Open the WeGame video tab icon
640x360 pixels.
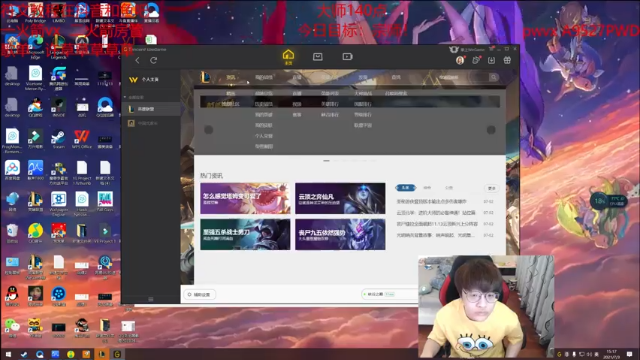pos(347,57)
